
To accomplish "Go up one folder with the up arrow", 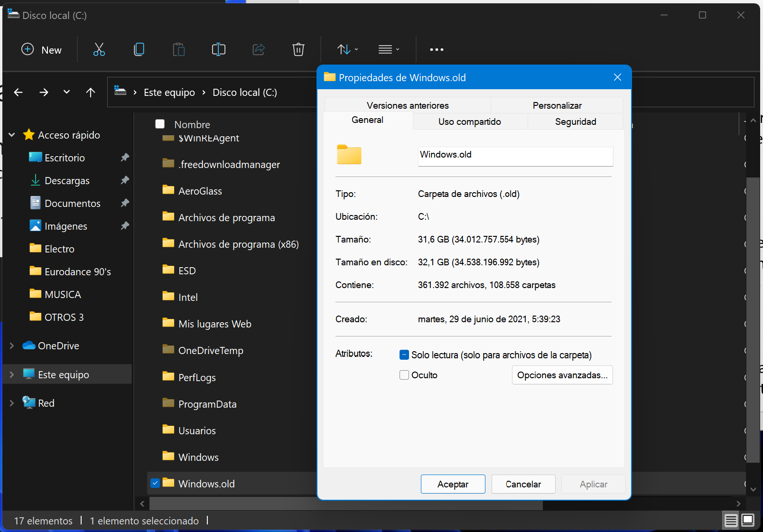I will click(91, 93).
